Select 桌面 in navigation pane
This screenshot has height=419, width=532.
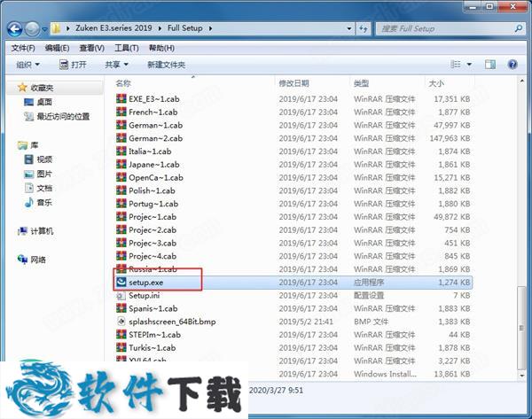pos(44,102)
